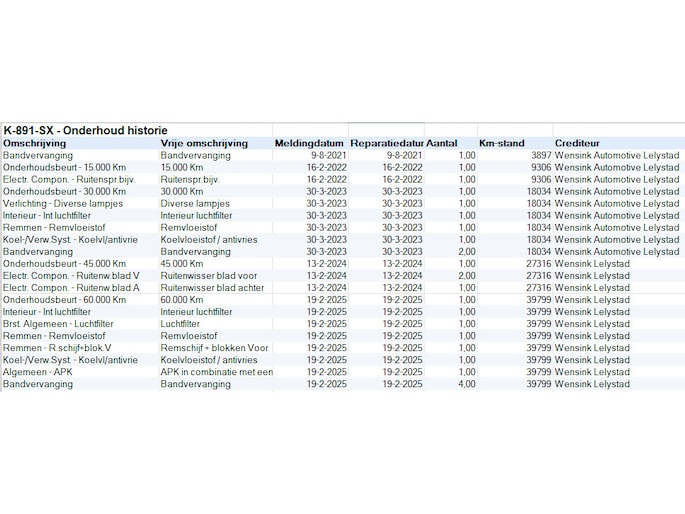Click the Onderhoudsbeurt - 60.000 Km cell
The width and height of the screenshot is (685, 514).
tap(65, 299)
